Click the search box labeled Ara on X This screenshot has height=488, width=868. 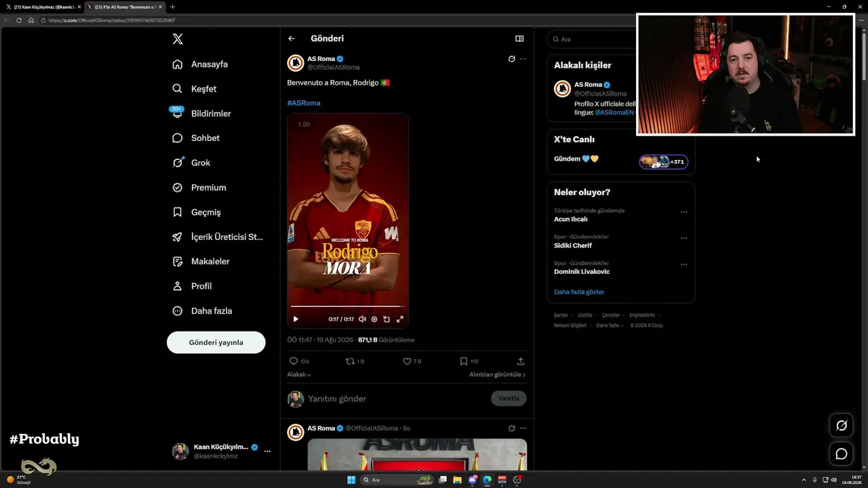591,39
